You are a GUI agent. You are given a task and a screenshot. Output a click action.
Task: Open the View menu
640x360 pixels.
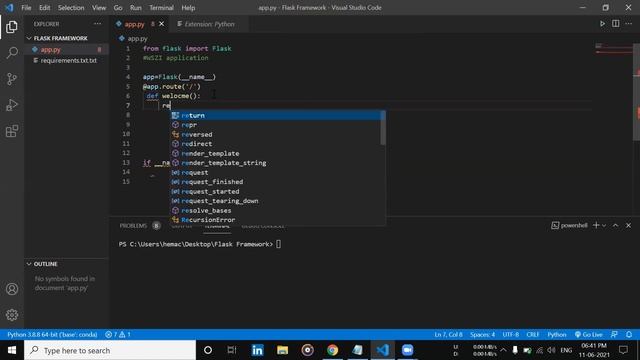[x=99, y=8]
